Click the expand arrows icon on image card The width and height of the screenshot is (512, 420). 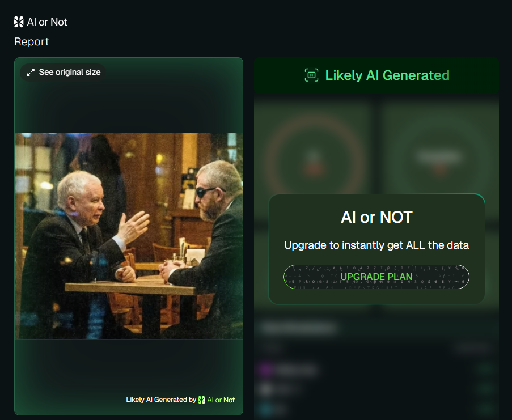pos(31,73)
